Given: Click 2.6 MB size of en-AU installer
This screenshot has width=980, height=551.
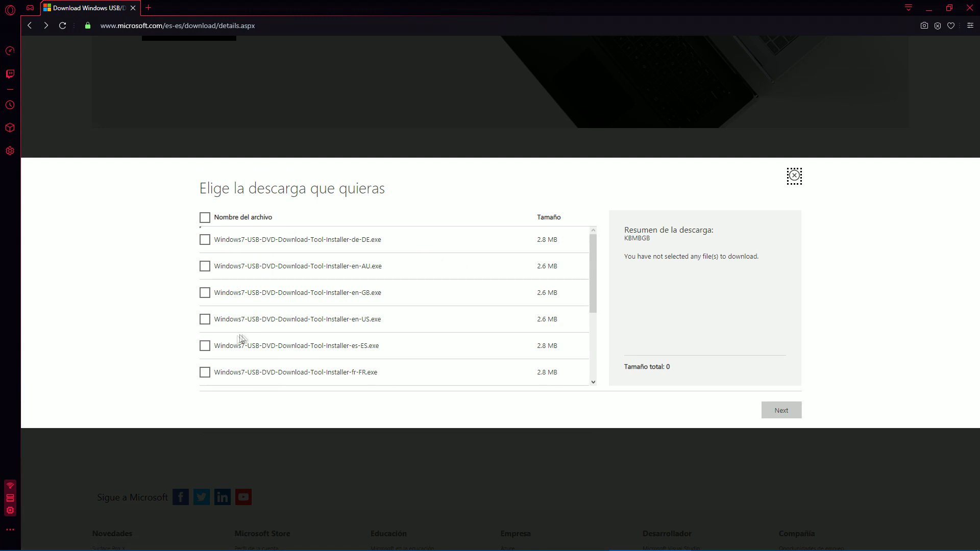Looking at the screenshot, I should pos(547,266).
